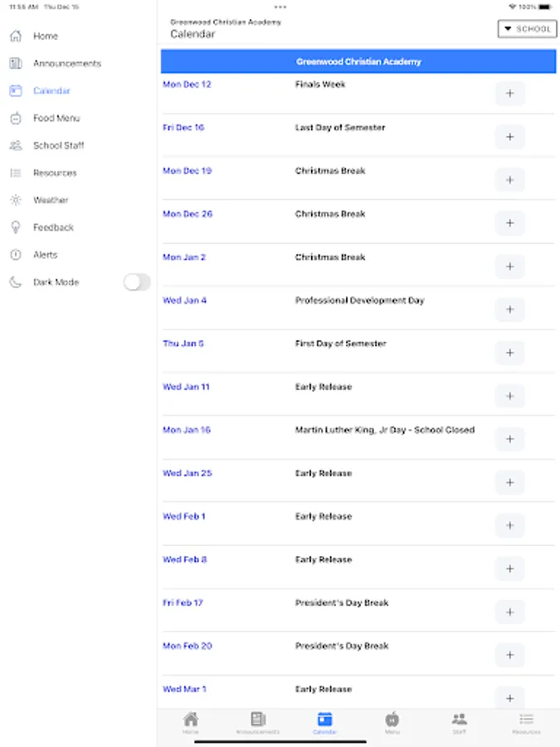The image size is (560, 747).
Task: Click the Dark Mode moon icon
Action: (x=16, y=282)
